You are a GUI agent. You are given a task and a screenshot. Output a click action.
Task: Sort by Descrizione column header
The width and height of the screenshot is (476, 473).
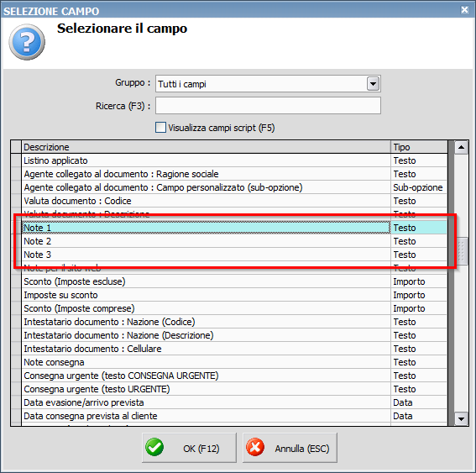(x=206, y=147)
